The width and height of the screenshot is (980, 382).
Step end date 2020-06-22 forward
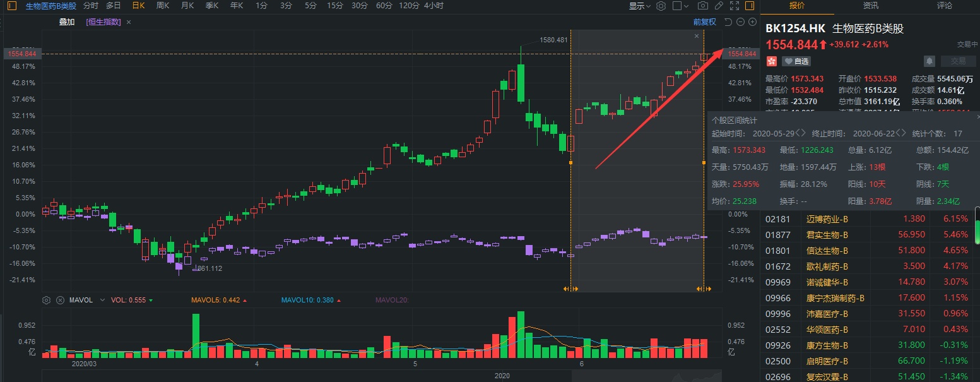click(x=904, y=133)
